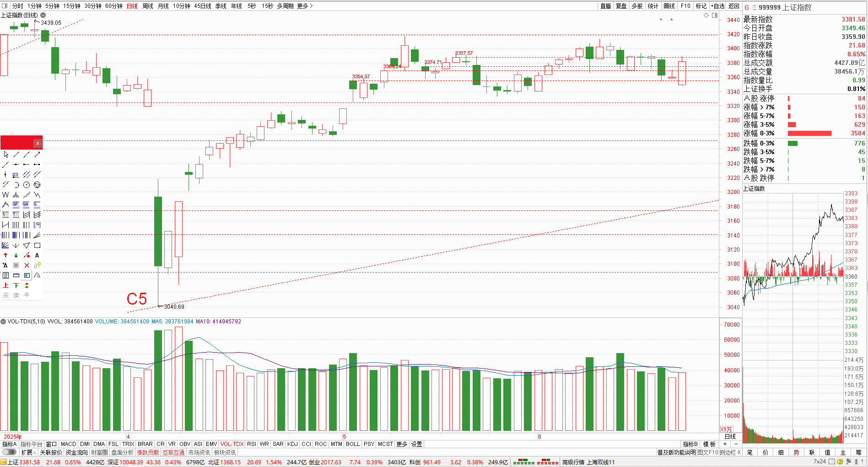Expand the 扩展 panel
This screenshot has width=868, height=467.
pos(28,452)
